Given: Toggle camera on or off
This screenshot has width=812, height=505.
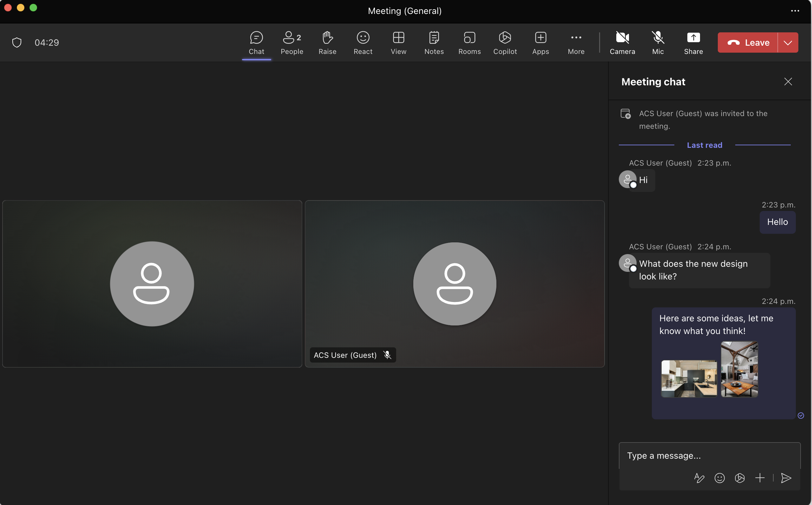Looking at the screenshot, I should [x=622, y=42].
